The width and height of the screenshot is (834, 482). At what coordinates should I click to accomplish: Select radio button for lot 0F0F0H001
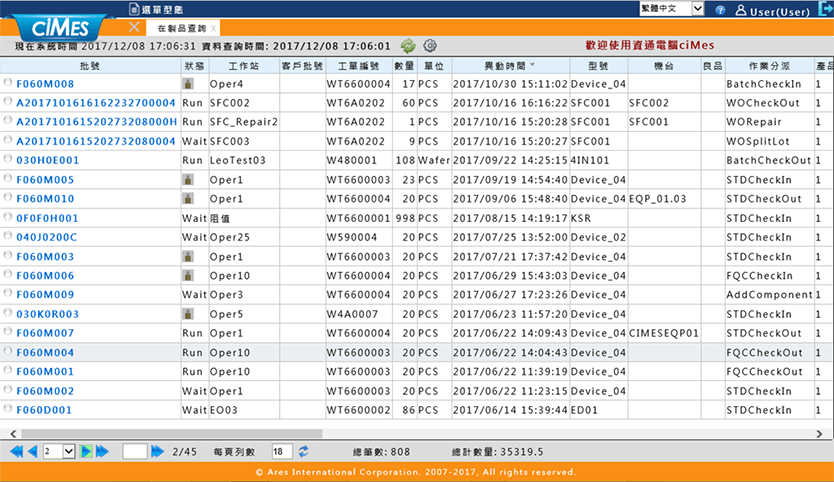coord(8,217)
